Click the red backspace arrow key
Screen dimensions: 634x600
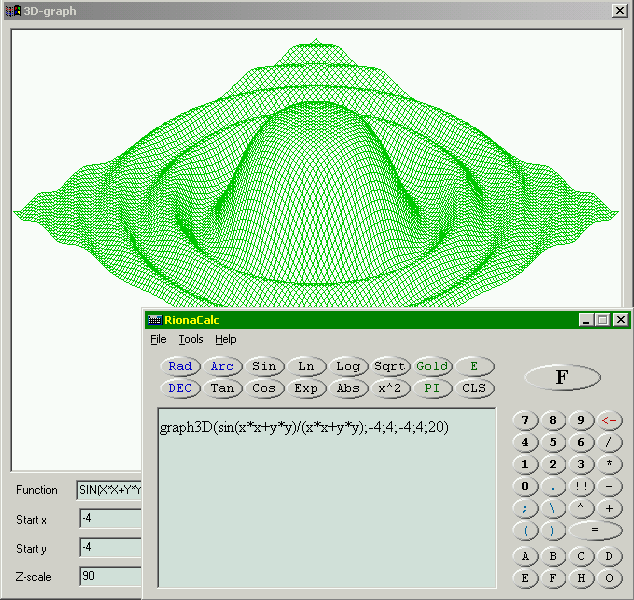coord(609,420)
